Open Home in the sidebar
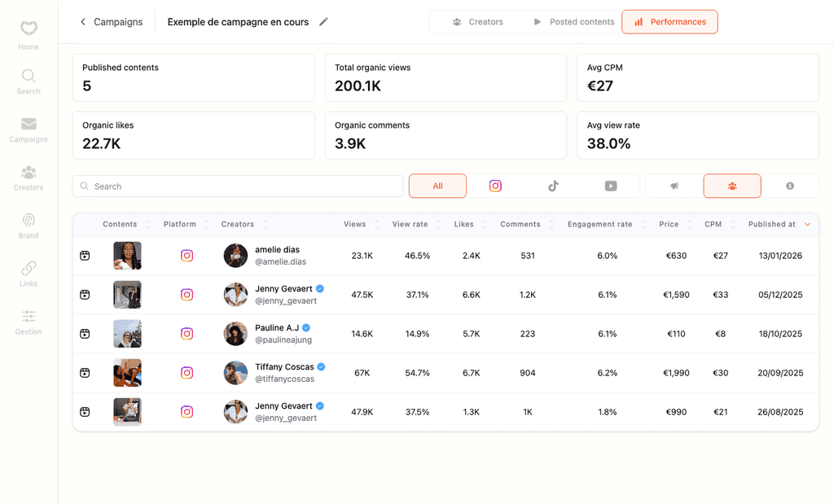 point(29,35)
